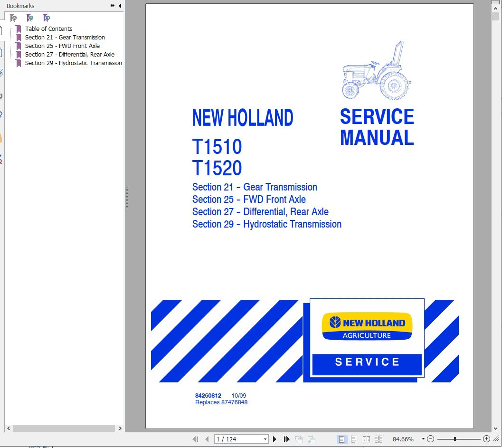Enable continuous scrolling view
The height and width of the screenshot is (448, 502).
click(x=354, y=438)
